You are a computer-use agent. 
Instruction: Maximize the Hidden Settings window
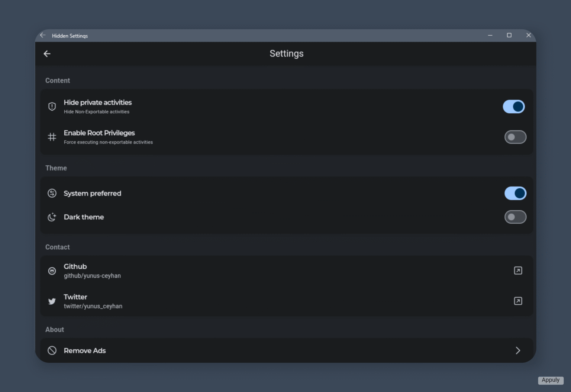(509, 35)
